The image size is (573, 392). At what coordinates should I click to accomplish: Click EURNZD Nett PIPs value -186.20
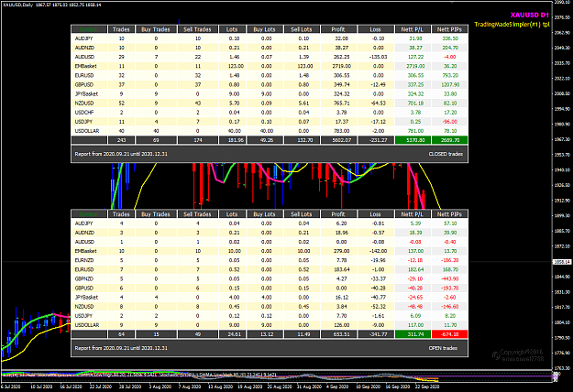[x=450, y=260]
